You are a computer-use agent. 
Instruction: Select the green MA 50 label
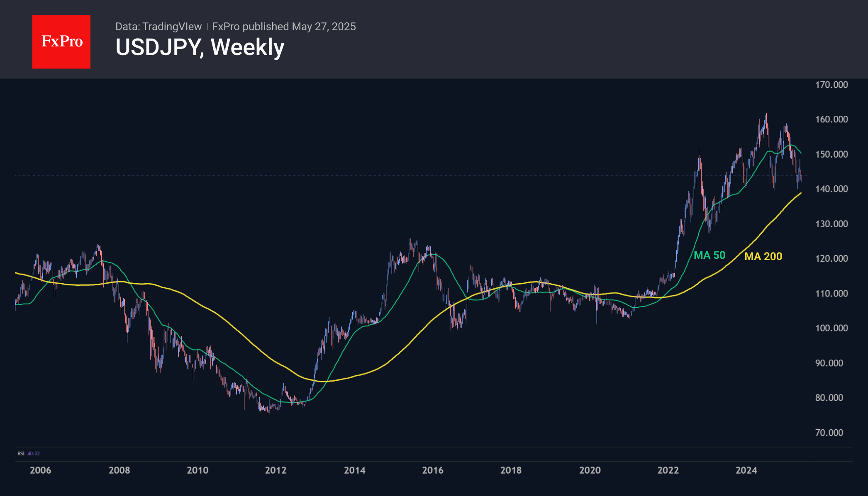click(x=710, y=255)
